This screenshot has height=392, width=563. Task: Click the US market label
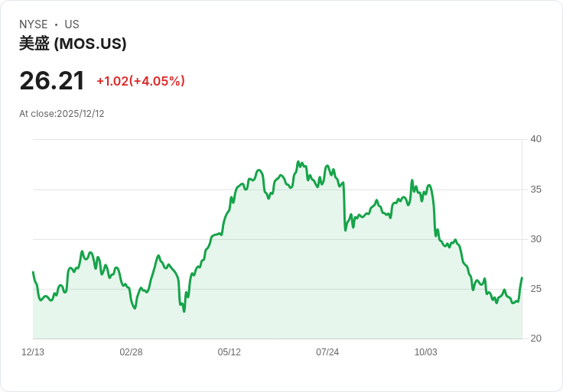[72, 24]
